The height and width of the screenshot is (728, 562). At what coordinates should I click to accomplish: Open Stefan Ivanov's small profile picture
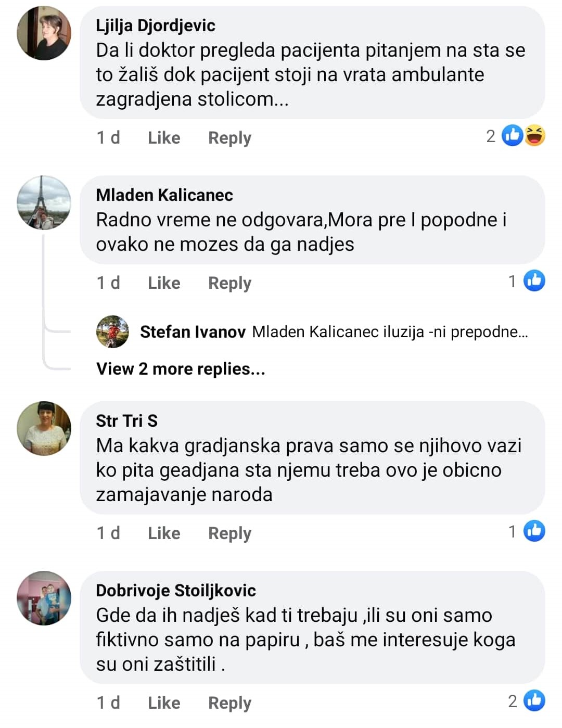coord(112,331)
